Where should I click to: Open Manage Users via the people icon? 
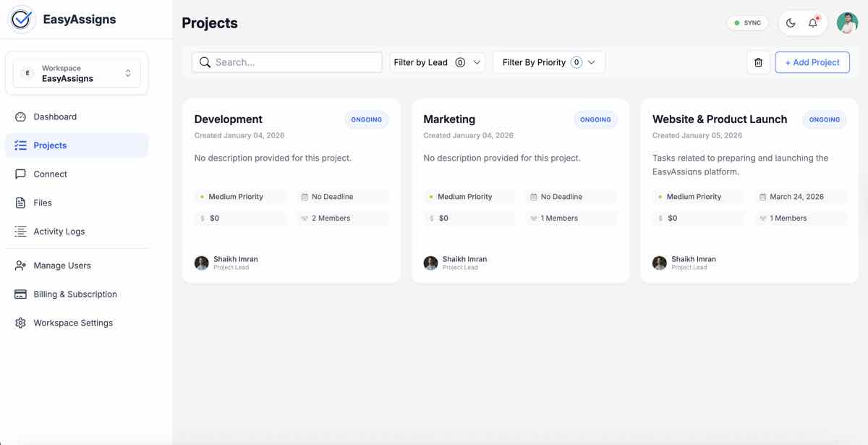21,266
